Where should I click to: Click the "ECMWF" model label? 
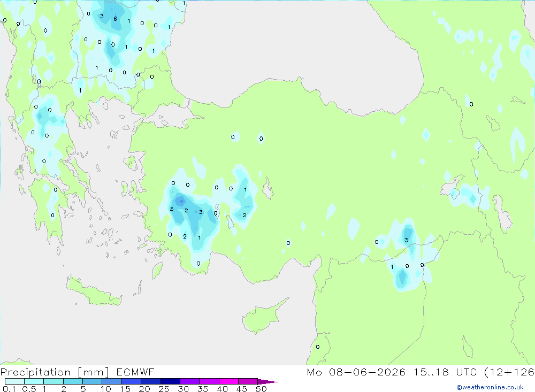pos(135,372)
